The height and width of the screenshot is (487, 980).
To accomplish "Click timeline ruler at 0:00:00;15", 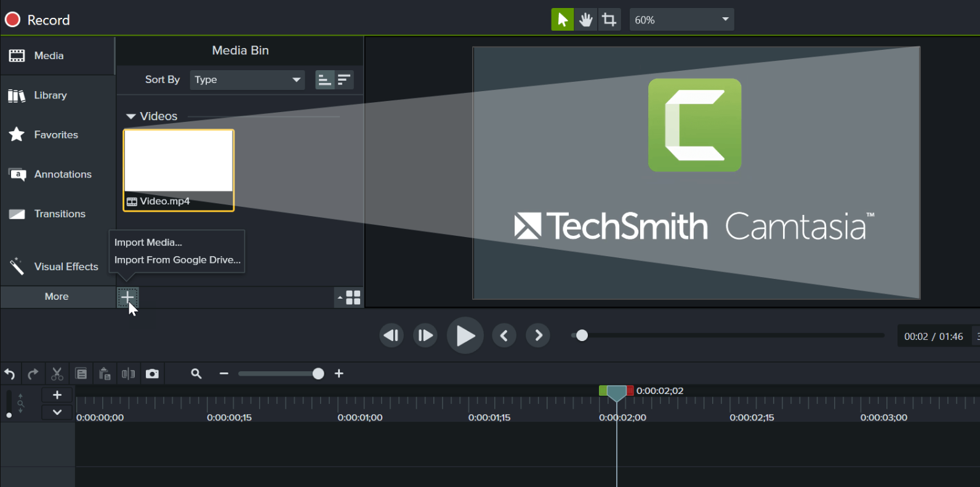I will click(229, 417).
